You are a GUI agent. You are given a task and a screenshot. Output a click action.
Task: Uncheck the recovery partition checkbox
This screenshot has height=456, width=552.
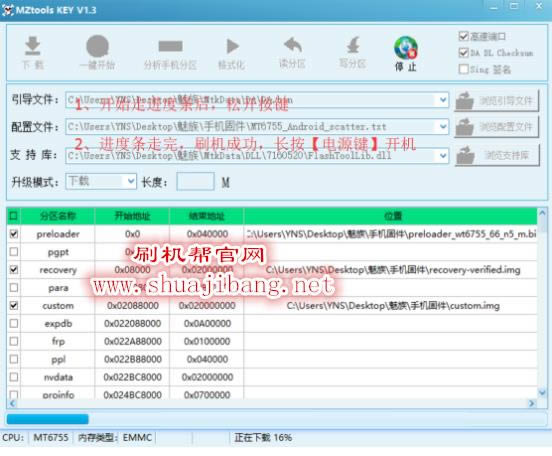click(x=14, y=270)
